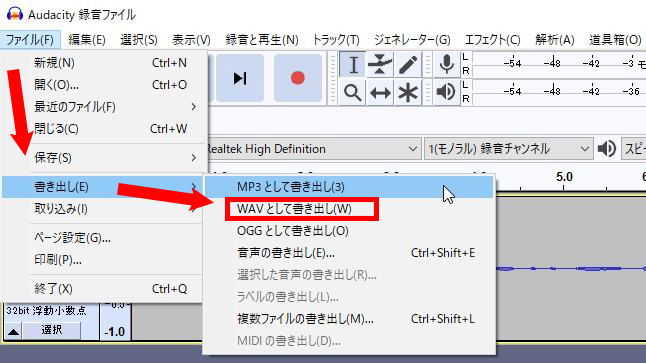The height and width of the screenshot is (363, 646).
Task: Select WAV として書き出し(W)
Action: point(349,209)
